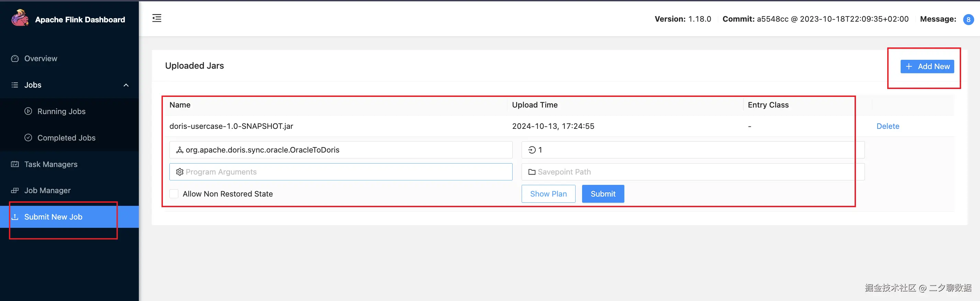Click the Running Jobs play-circle icon
This screenshot has width=980, height=301.
(x=28, y=111)
